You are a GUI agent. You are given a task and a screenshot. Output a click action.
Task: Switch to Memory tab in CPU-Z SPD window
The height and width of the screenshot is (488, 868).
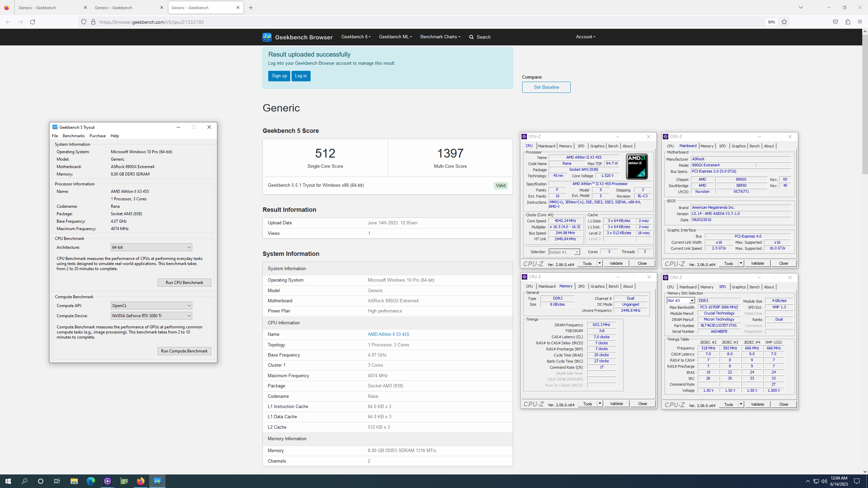click(707, 287)
